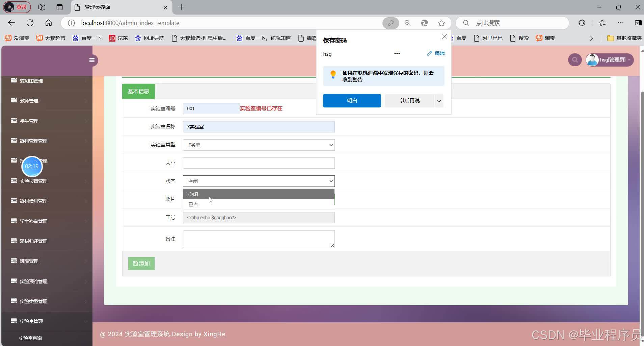Click the 备注 remarks text area
Viewport: 644px width, 346px height.
pos(258,239)
